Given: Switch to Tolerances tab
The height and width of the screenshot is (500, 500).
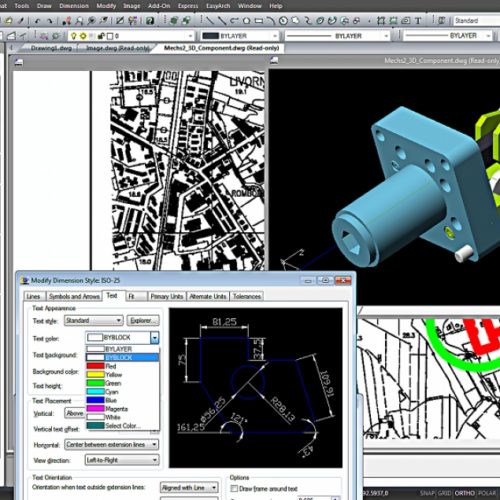Looking at the screenshot, I should pyautogui.click(x=247, y=296).
